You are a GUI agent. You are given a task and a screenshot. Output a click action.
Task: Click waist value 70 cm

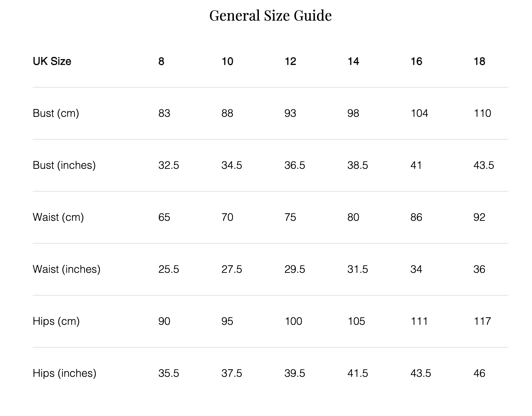[x=227, y=217]
